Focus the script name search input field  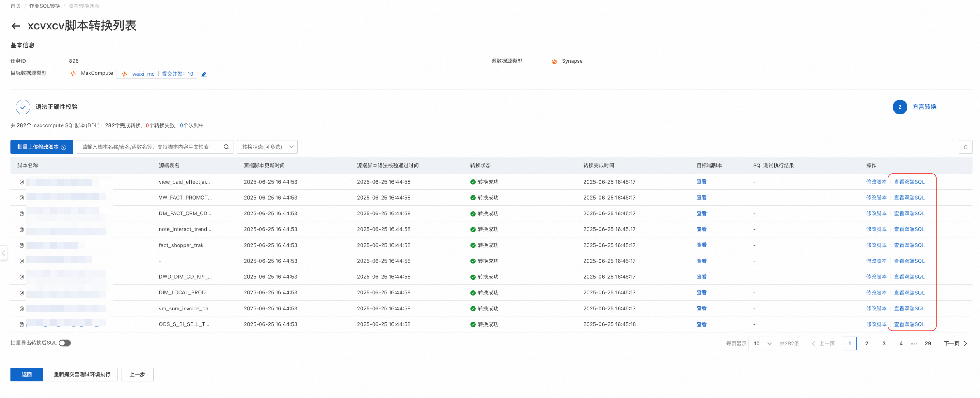148,147
